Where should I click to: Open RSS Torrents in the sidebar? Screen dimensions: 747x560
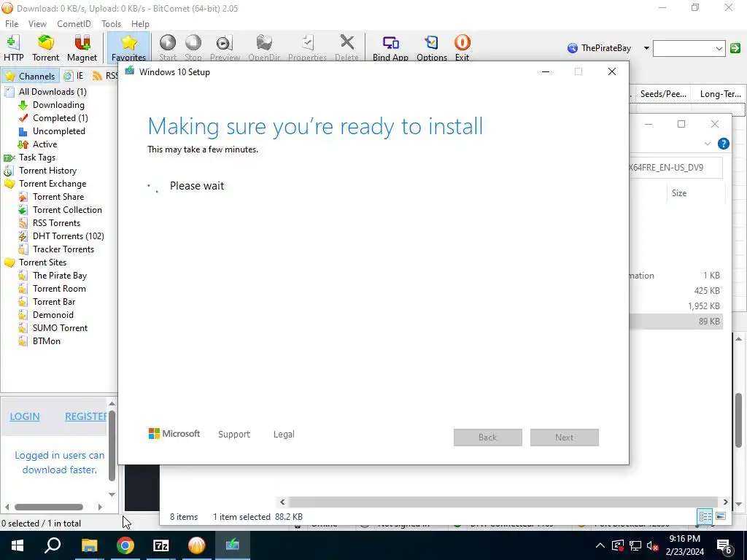(56, 223)
